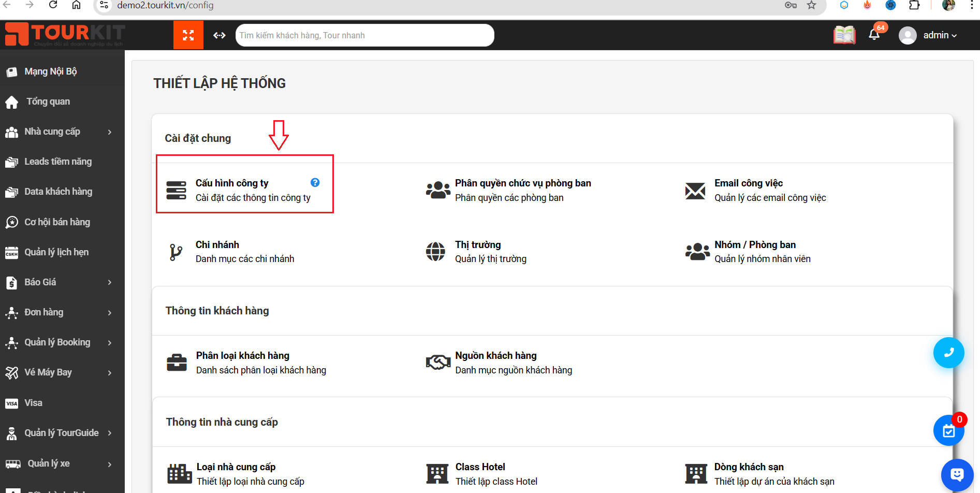The image size is (980, 493).
Task: Click the blue phone call floating button
Action: pyautogui.click(x=948, y=353)
